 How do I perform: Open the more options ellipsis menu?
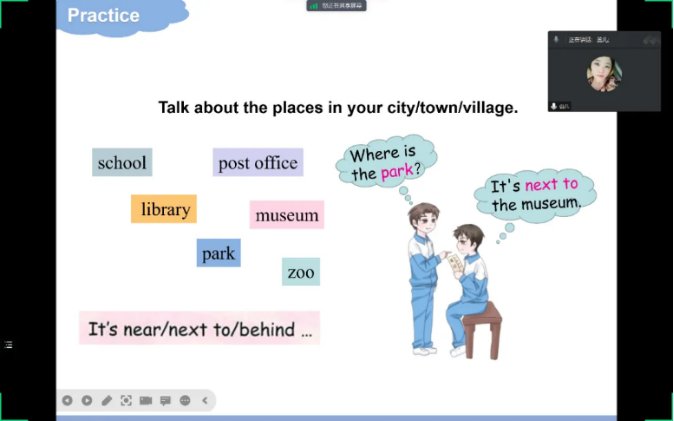pyautogui.click(x=185, y=400)
